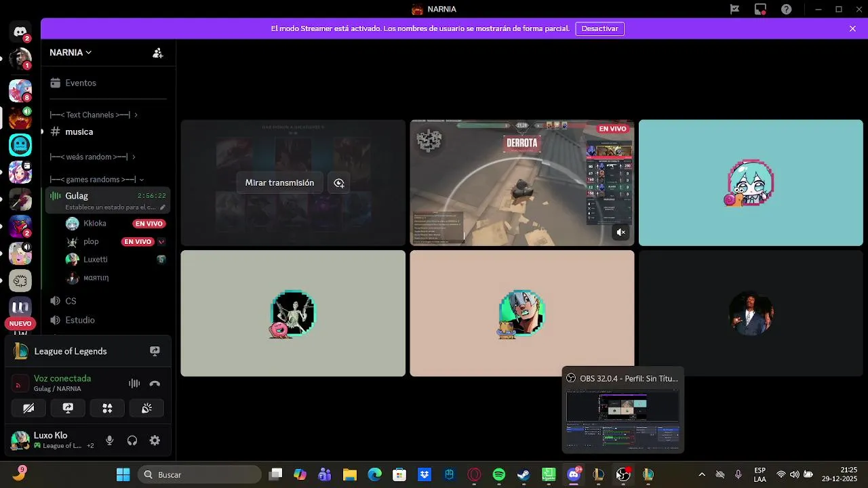Open the server icon with red badge 8
This screenshot has height=488, width=868.
click(x=20, y=90)
